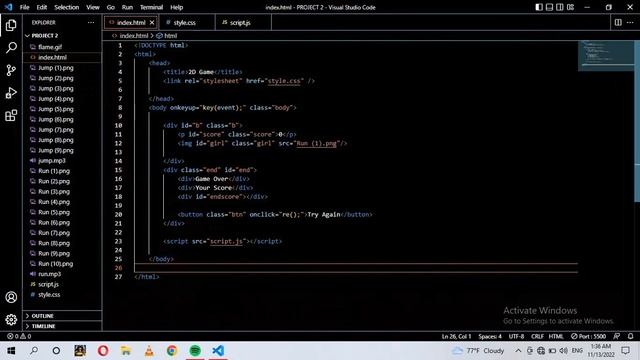Select index.html in file explorer
640x360 pixels.
coord(62,57)
